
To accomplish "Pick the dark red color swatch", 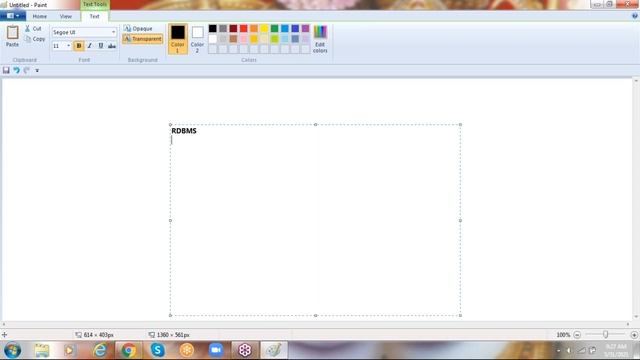I will 233,29.
